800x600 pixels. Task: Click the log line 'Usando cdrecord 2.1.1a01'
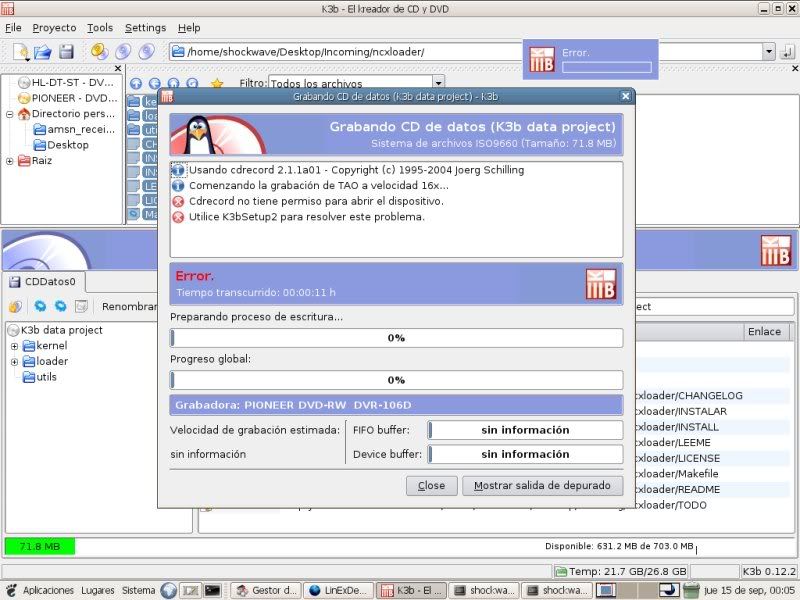348,170
